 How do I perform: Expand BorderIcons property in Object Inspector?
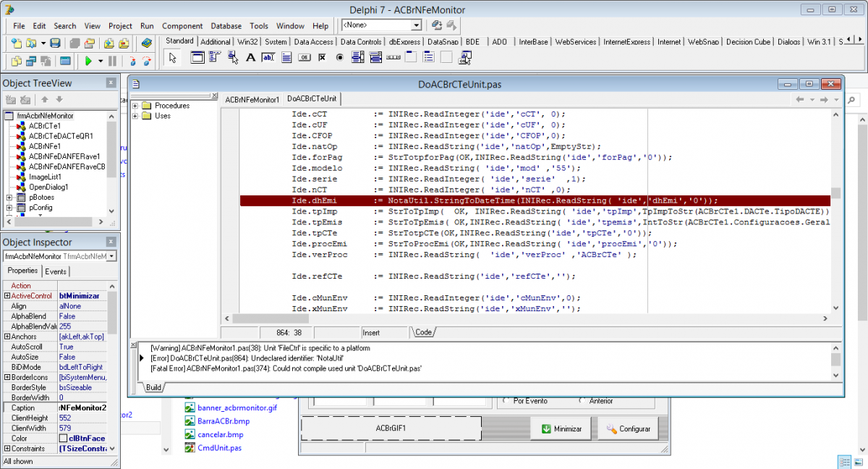[7, 377]
